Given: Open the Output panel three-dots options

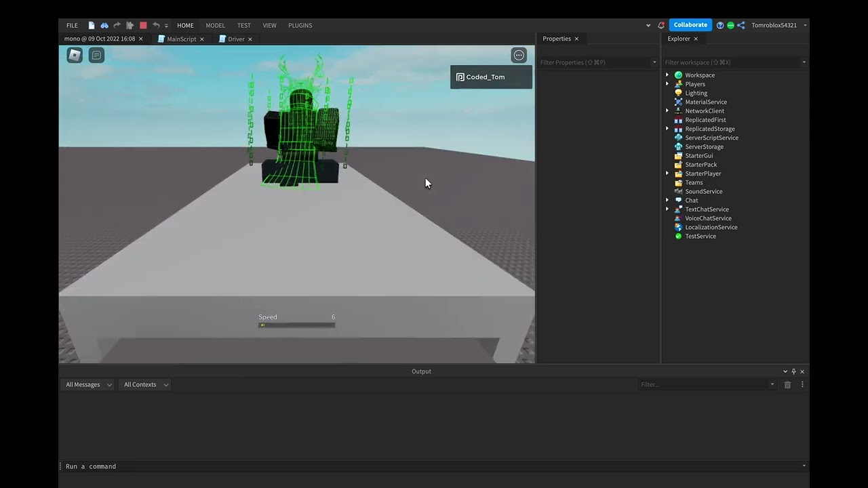Looking at the screenshot, I should coord(802,384).
